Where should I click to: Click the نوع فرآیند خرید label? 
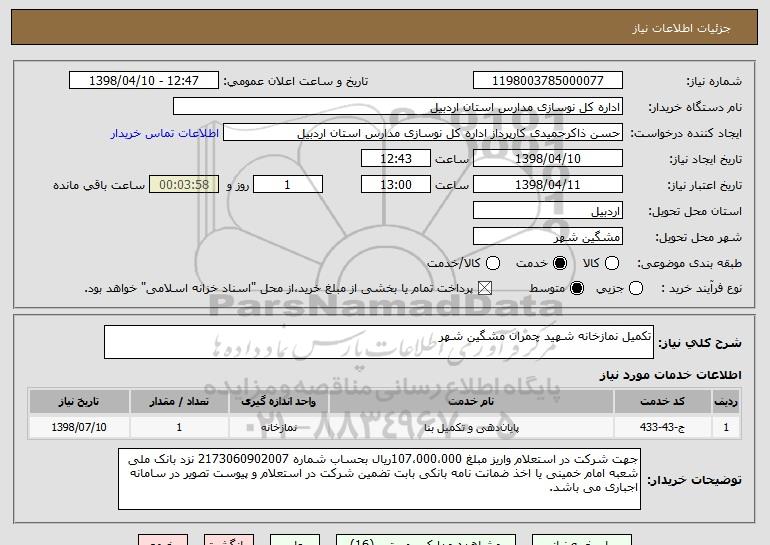pos(701,289)
